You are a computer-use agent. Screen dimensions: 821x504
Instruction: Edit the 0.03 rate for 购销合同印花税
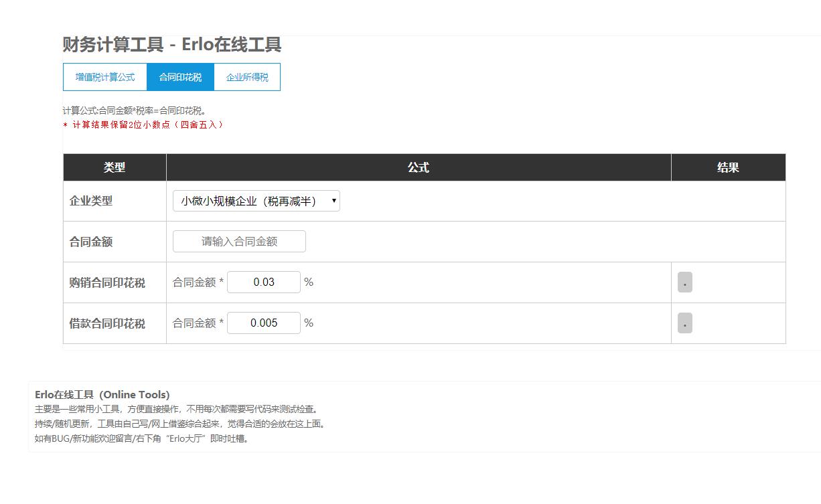tap(264, 282)
